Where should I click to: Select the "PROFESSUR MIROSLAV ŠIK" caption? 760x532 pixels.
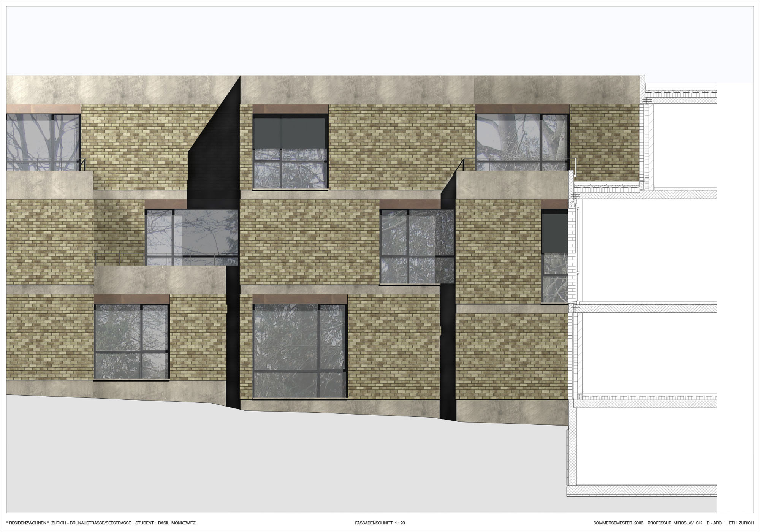(x=675, y=523)
